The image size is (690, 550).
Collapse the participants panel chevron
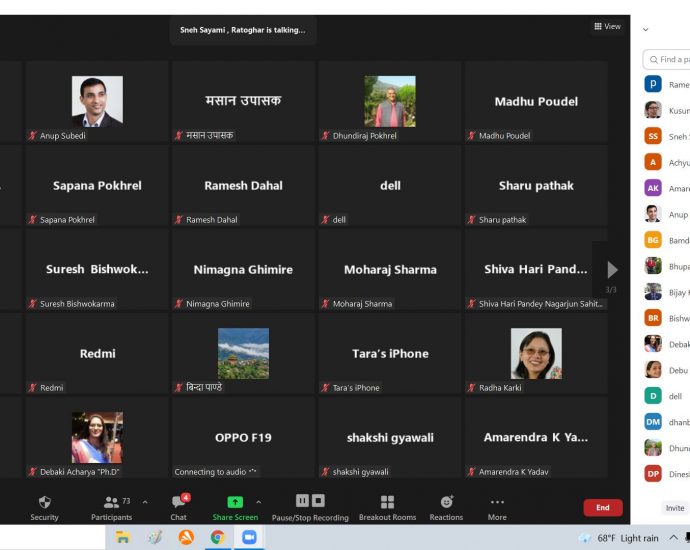(646, 29)
